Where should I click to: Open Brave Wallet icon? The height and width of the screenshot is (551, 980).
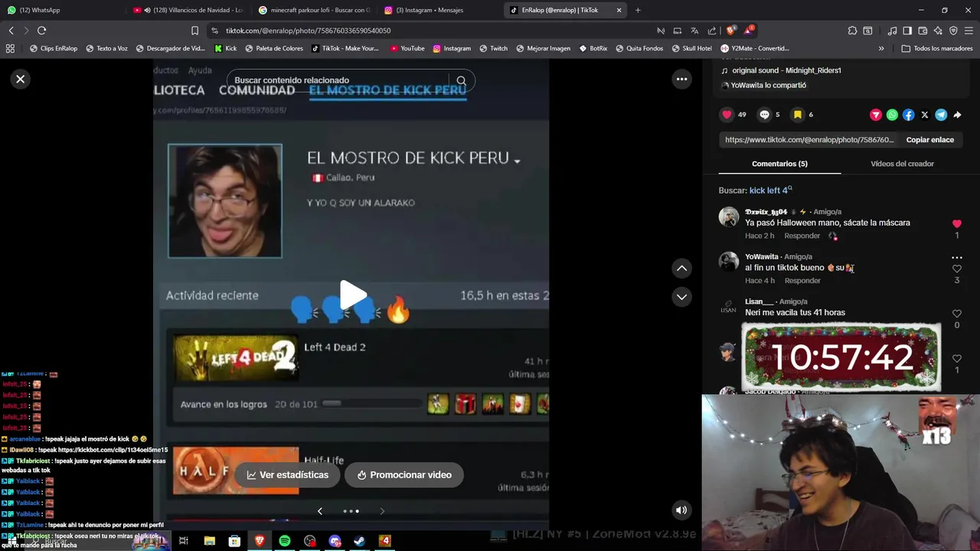point(923,31)
